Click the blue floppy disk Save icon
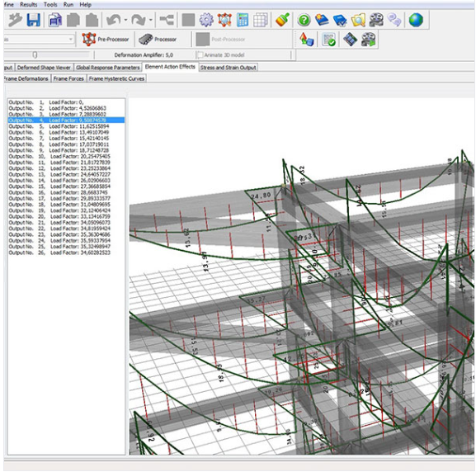The width and height of the screenshot is (476, 472). [x=33, y=20]
